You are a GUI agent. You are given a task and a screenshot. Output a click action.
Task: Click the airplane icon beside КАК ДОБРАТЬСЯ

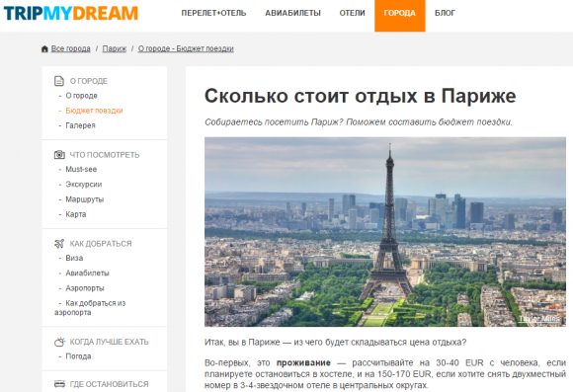(59, 243)
